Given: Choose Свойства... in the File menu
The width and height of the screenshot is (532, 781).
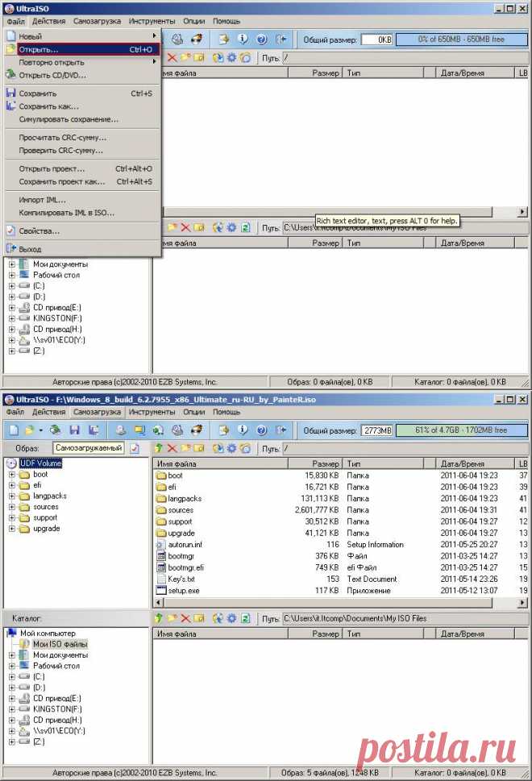Looking at the screenshot, I should [x=82, y=231].
